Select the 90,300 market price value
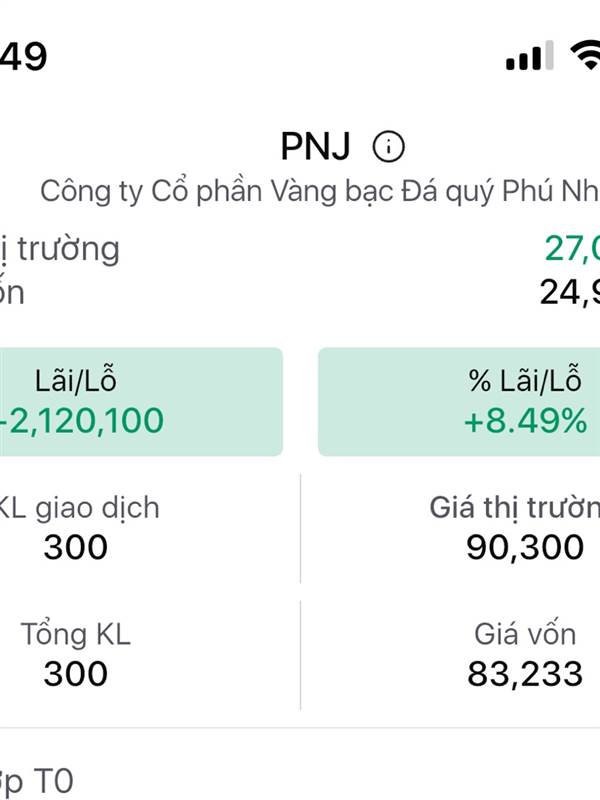This screenshot has height=800, width=600. pos(525,547)
